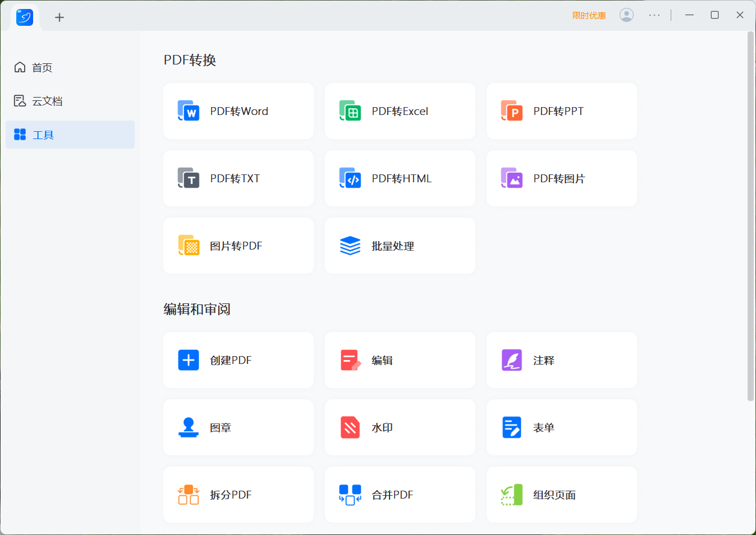
Task: Click the PDF转Word icon
Action: (189, 111)
